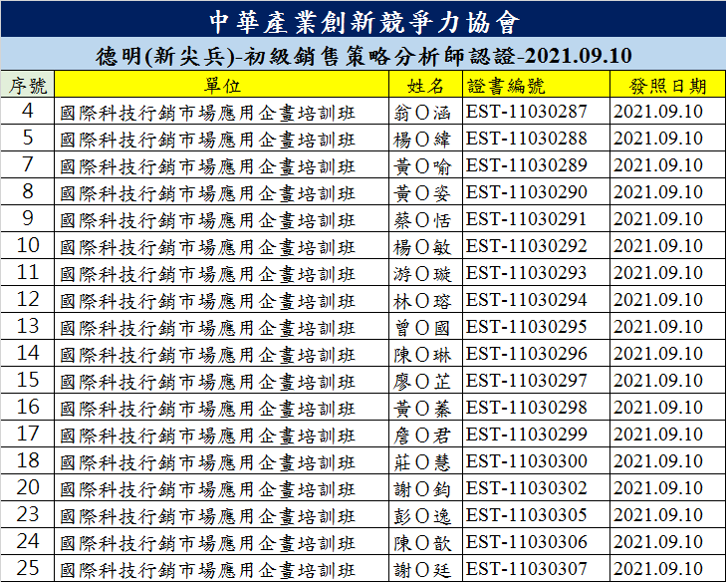Click the name 廖O芷
Viewport: 728px width, 583px height.
422,383
